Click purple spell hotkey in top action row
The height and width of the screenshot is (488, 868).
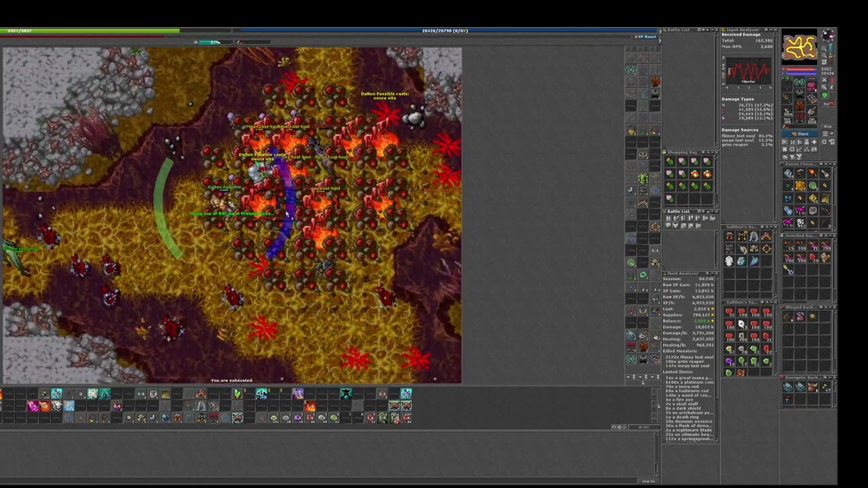point(298,393)
